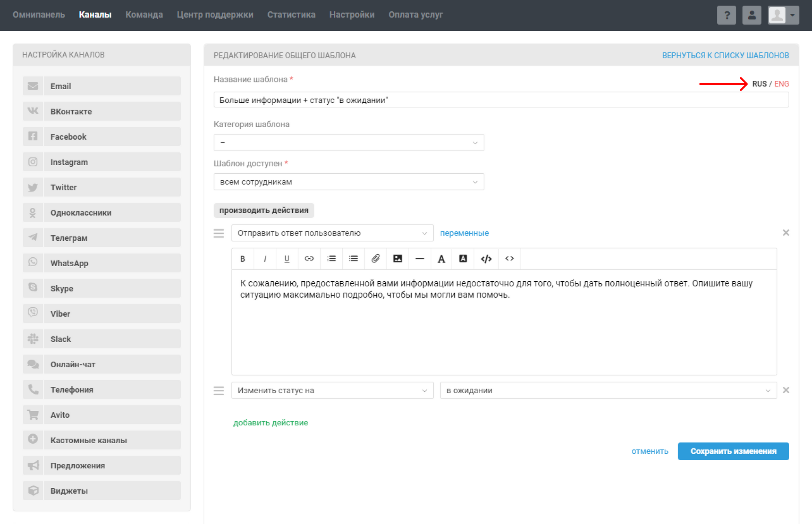The width and height of the screenshot is (812, 524).
Task: Toggle bold formatting in the editor toolbar
Action: [x=242, y=259]
